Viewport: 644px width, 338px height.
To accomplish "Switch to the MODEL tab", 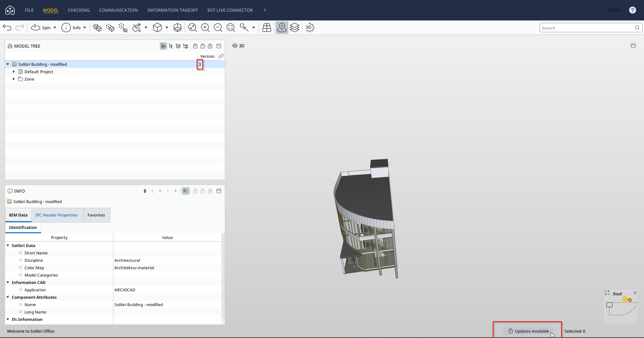I will [51, 10].
